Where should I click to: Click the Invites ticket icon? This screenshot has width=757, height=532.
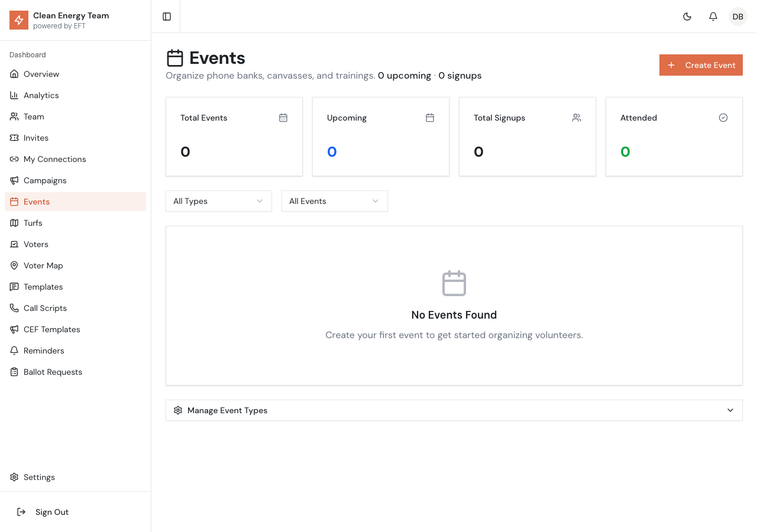[14, 138]
